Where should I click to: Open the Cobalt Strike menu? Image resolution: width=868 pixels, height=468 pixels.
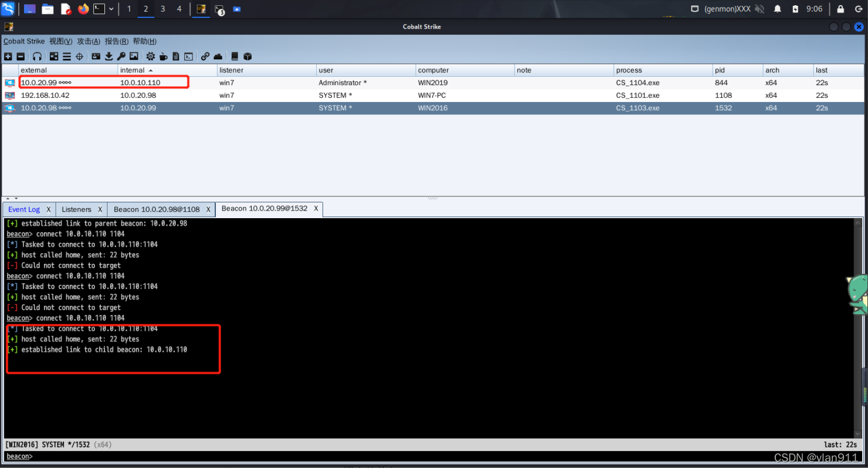pos(23,41)
